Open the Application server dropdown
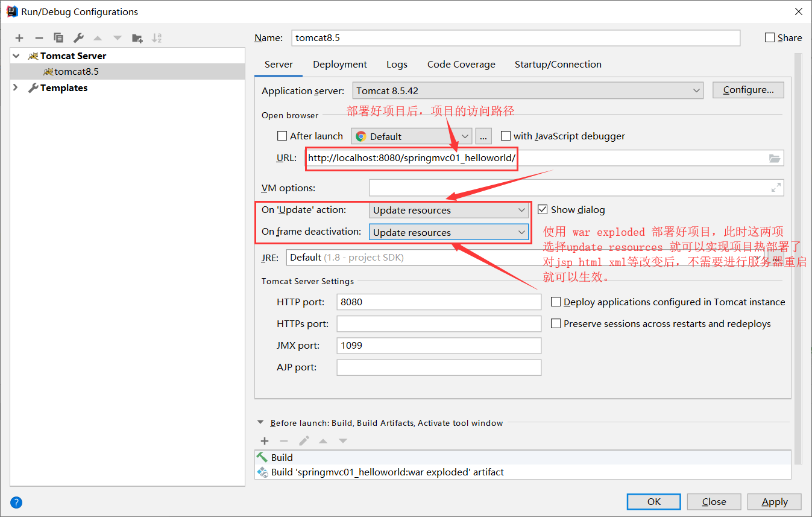The image size is (812, 517). coord(697,90)
